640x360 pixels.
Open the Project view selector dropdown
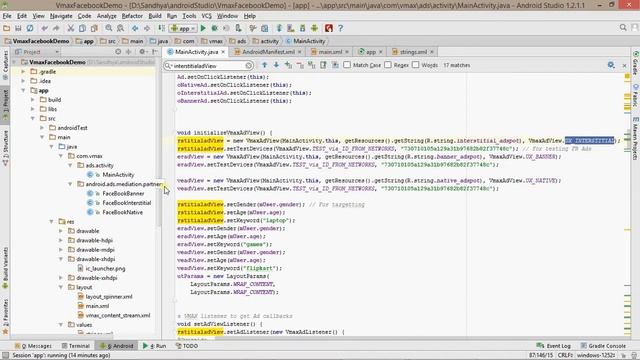pos(37,52)
